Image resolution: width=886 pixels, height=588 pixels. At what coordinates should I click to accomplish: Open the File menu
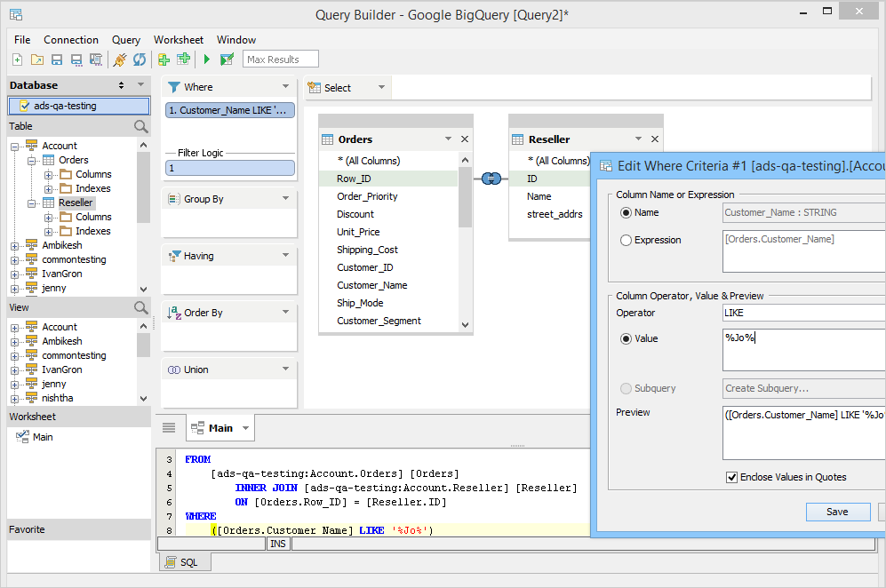(x=22, y=40)
